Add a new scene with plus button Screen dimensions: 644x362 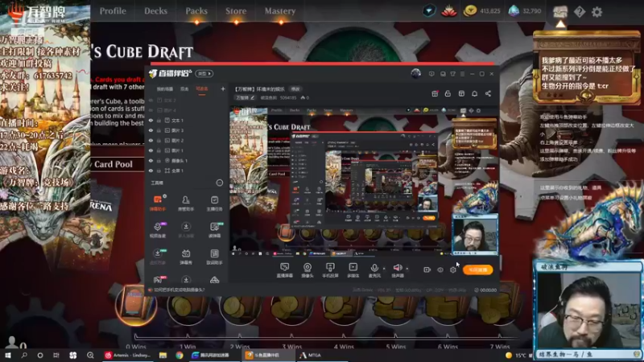223,88
